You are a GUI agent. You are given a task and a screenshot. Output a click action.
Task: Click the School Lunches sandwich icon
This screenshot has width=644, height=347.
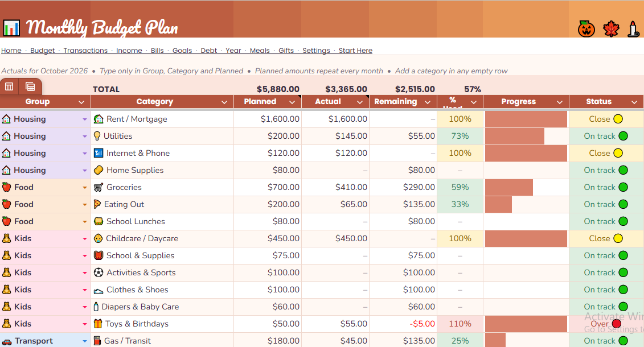coord(98,221)
